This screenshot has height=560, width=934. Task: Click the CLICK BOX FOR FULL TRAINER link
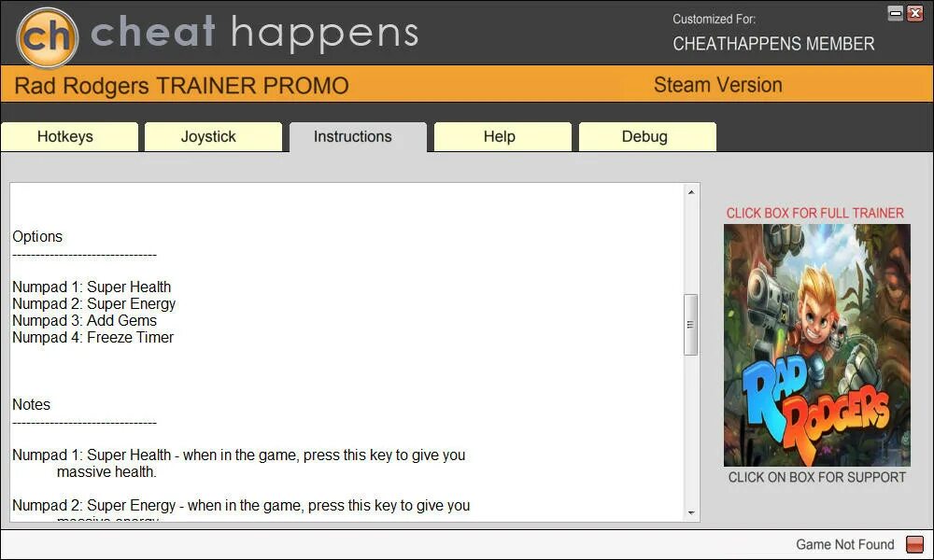pyautogui.click(x=814, y=213)
